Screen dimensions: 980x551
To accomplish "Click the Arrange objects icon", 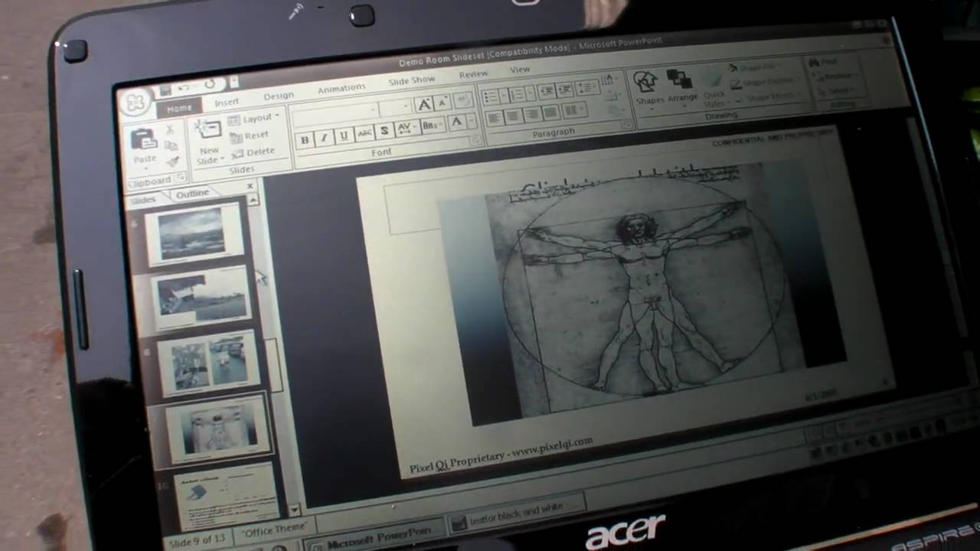I will pos(680,80).
